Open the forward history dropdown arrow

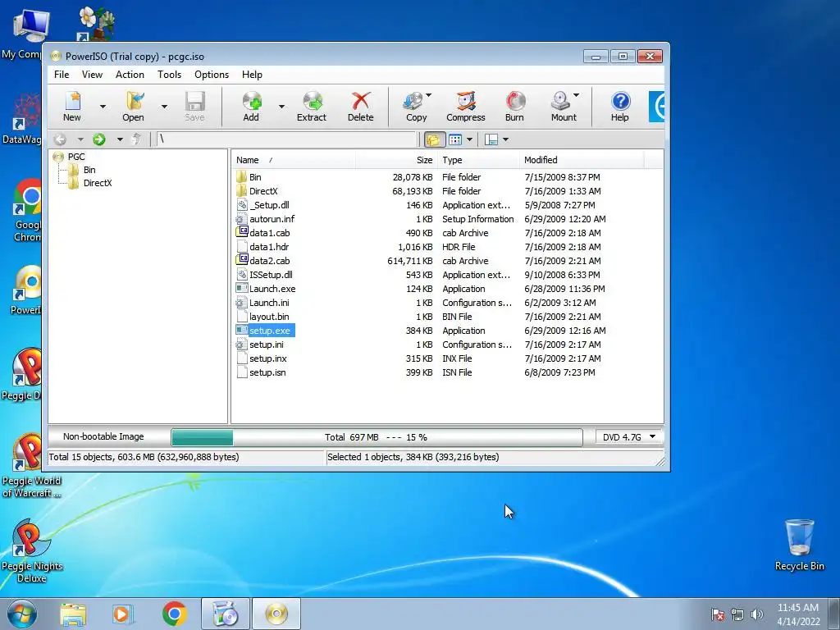(120, 139)
